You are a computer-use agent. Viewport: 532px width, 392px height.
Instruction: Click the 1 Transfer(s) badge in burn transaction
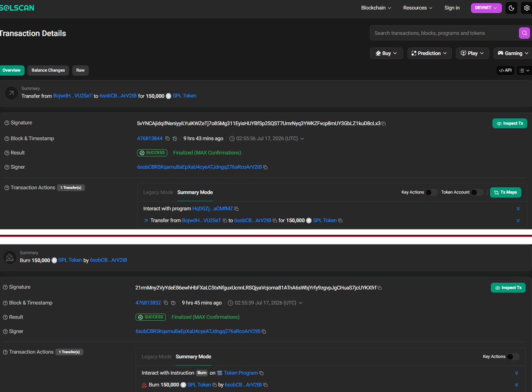[x=70, y=352]
